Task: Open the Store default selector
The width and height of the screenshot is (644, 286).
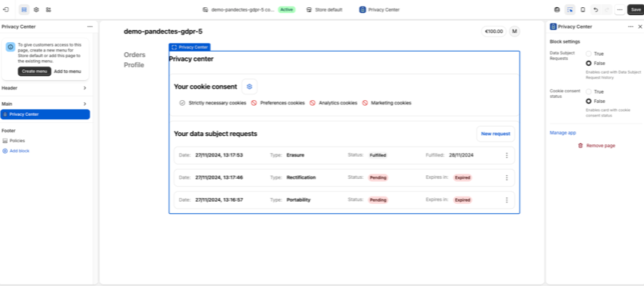Action: (x=324, y=9)
